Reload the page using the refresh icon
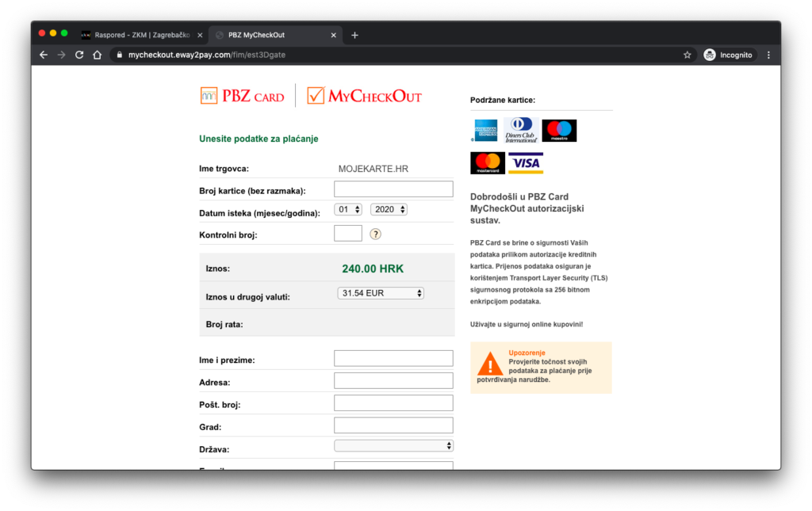The image size is (812, 511). (79, 55)
